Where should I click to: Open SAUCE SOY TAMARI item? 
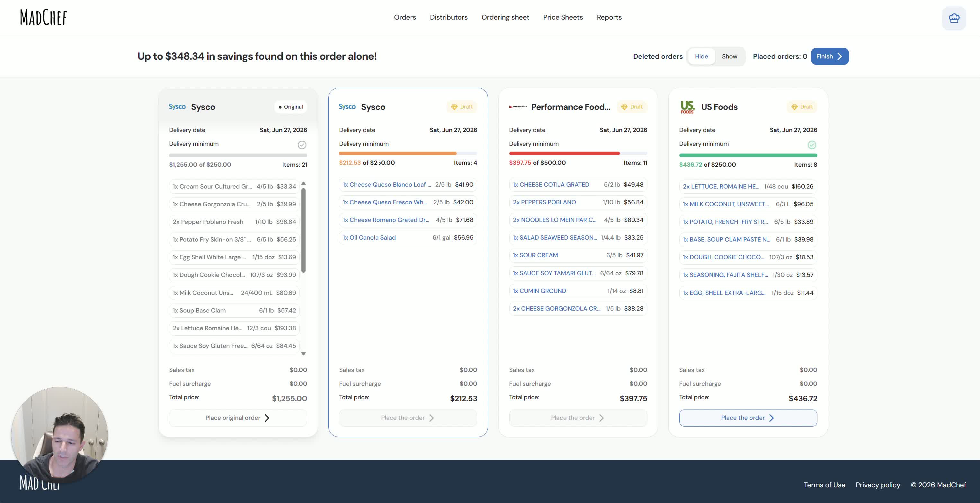coord(578,273)
